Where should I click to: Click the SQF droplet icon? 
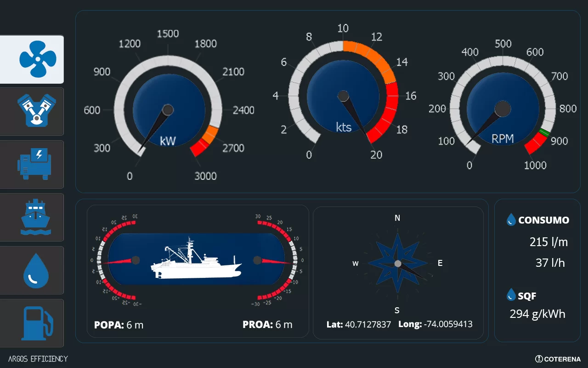(511, 295)
